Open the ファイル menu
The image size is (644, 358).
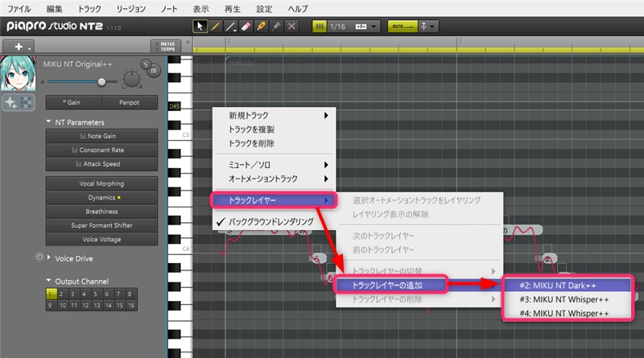(19, 9)
